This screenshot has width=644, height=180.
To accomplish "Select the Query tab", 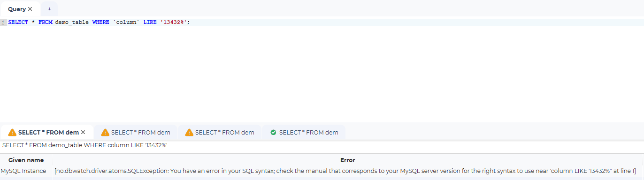I will click(17, 9).
